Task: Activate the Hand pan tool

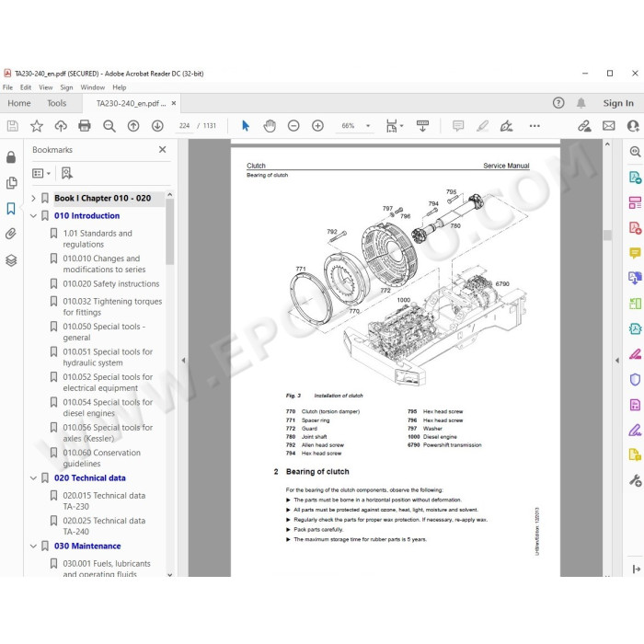Action: 270,126
